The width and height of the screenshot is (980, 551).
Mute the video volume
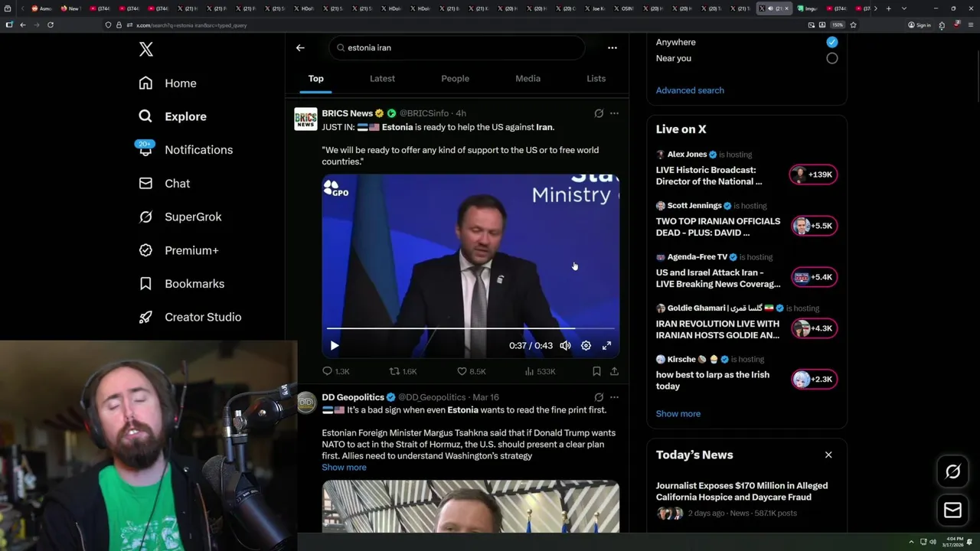(x=565, y=346)
